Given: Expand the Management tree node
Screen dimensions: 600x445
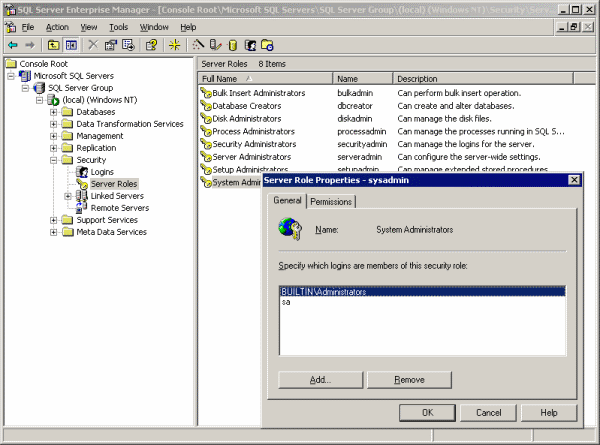Looking at the screenshot, I should pyautogui.click(x=54, y=136).
